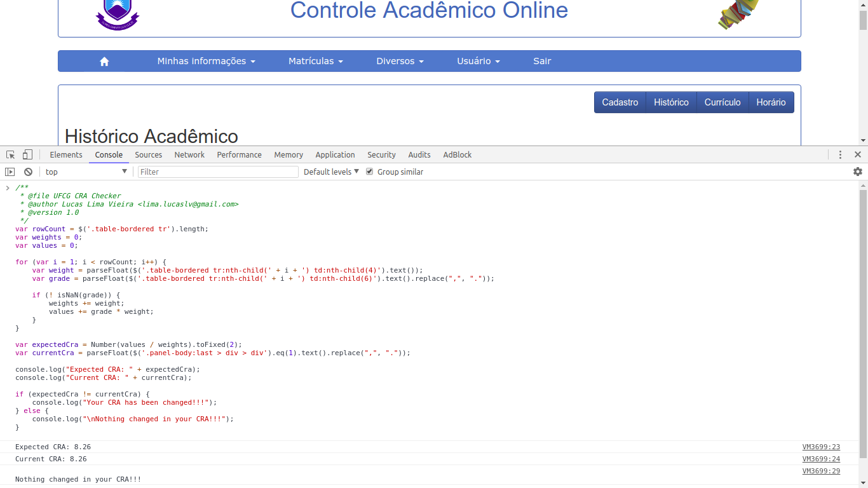The image size is (868, 488).
Task: Open console settings gear
Action: 858,172
